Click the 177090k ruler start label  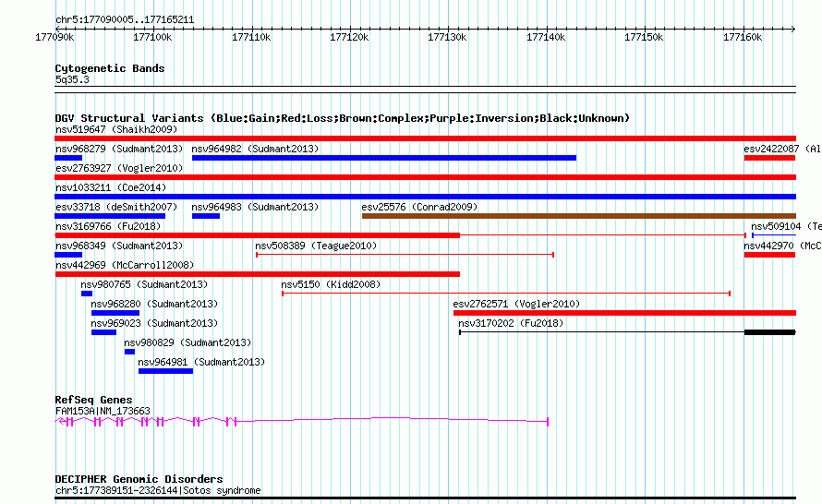54,37
